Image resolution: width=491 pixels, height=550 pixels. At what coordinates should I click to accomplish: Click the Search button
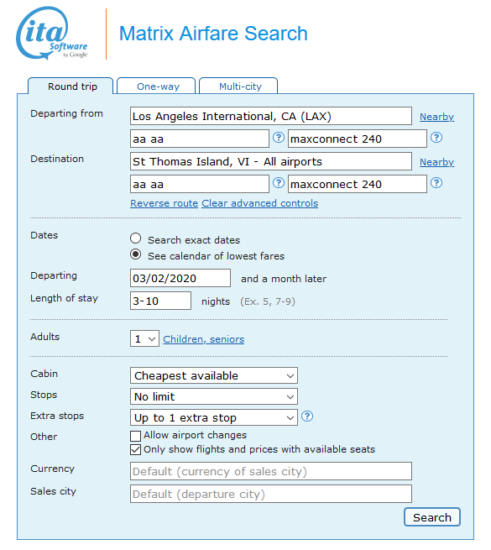point(432,517)
